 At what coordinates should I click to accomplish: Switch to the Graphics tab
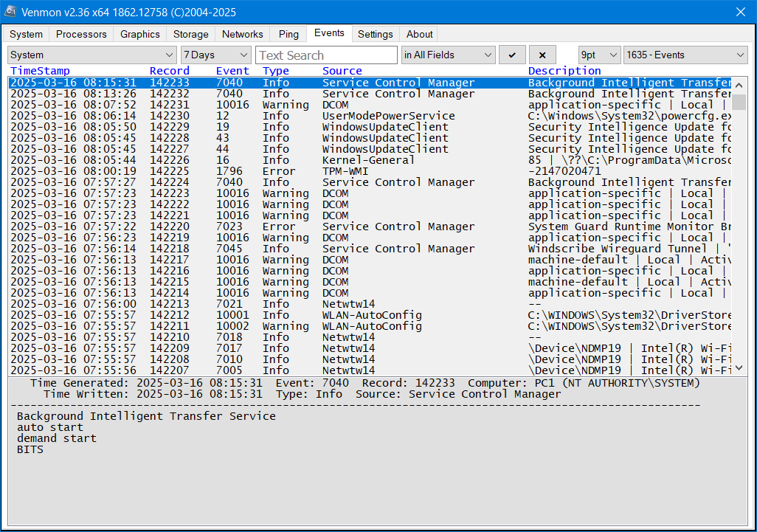pyautogui.click(x=140, y=34)
